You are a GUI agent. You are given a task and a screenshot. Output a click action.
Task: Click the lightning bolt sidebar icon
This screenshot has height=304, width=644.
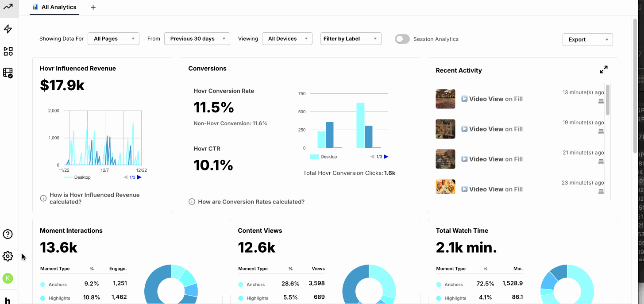point(8,29)
